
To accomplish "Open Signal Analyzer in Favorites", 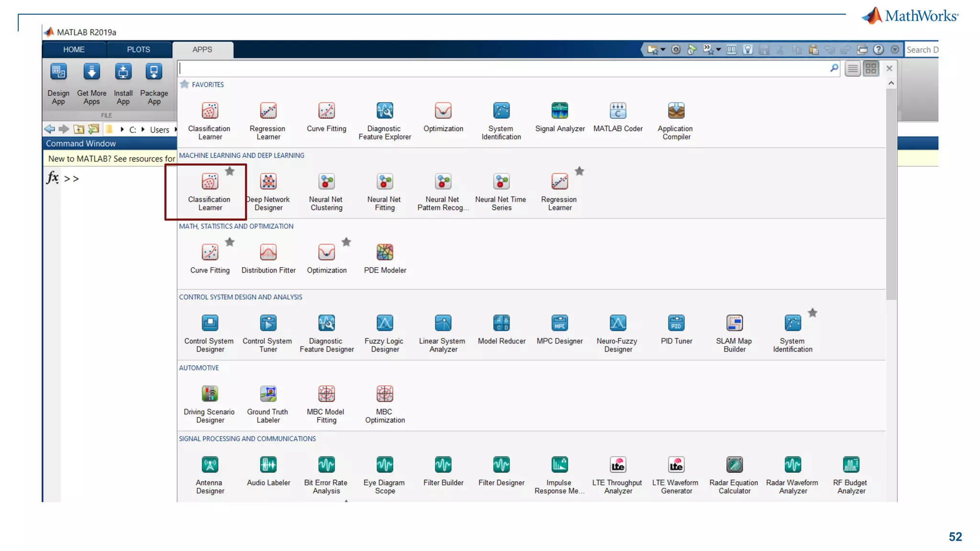I will 559,111.
